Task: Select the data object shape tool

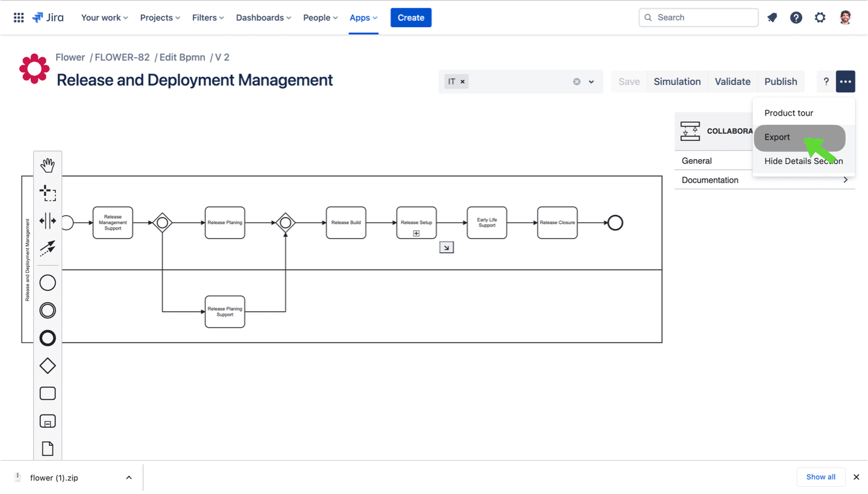Action: [48, 448]
